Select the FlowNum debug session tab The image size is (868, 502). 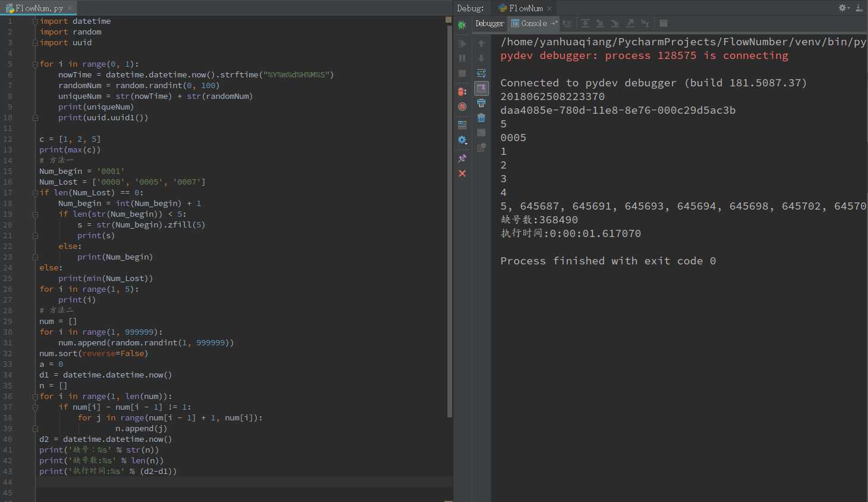point(525,8)
